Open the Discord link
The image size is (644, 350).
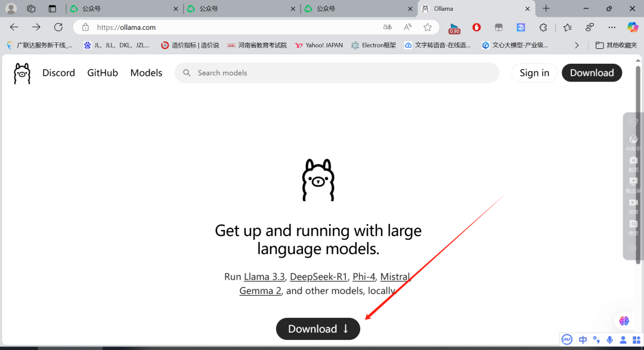58,73
